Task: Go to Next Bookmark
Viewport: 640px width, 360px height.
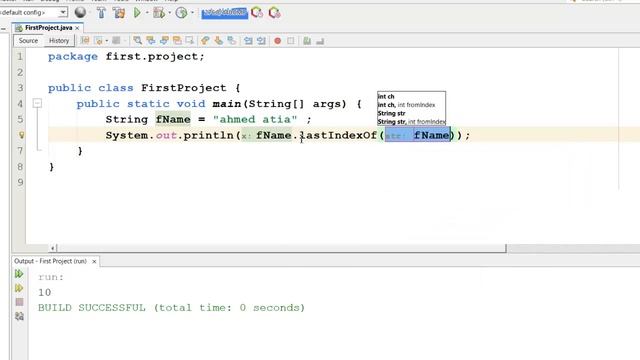Action: tap(218, 40)
